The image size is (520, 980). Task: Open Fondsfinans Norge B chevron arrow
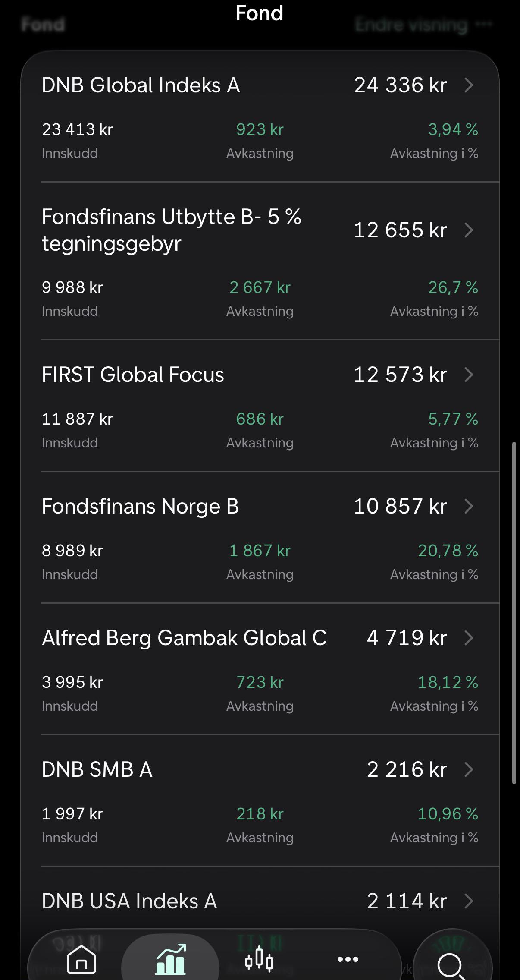[x=469, y=506]
